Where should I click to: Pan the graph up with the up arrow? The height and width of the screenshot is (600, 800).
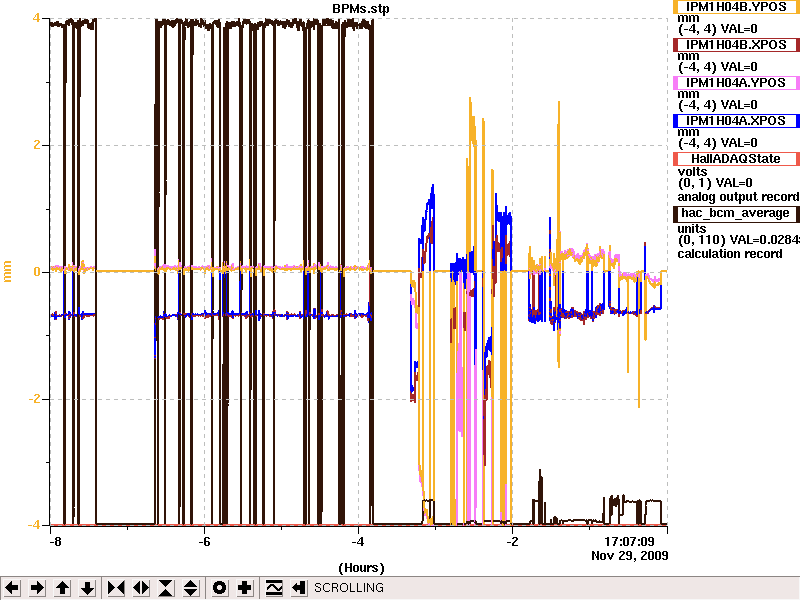point(62,588)
